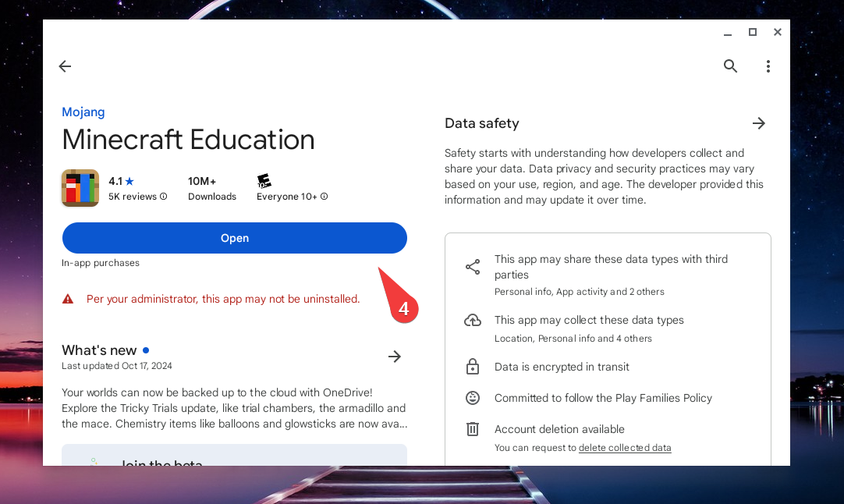
Task: Select the Everyone 10+ content rating icon
Action: point(264,180)
